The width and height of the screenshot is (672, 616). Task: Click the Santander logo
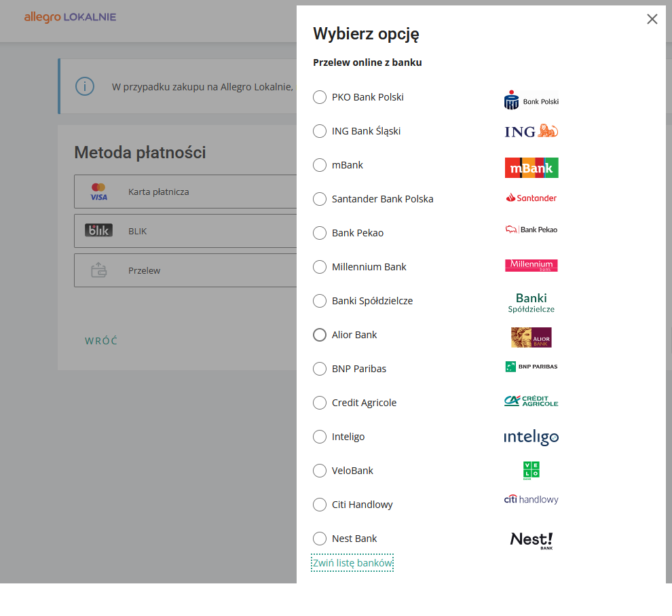click(531, 198)
